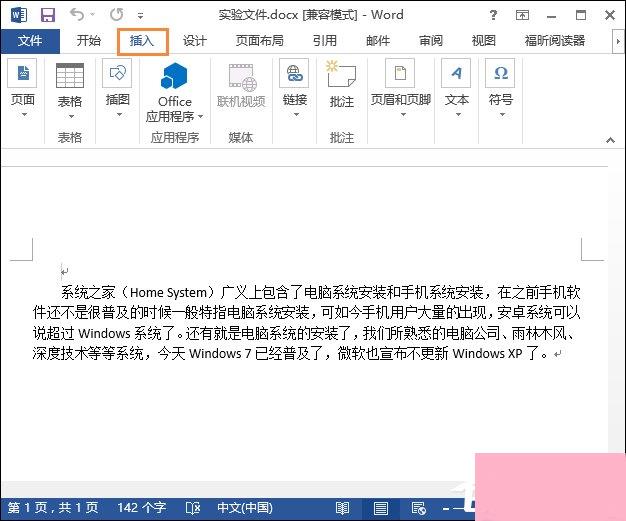
Task: Open Customize Quick Access Toolbar dropdown
Action: pyautogui.click(x=141, y=16)
